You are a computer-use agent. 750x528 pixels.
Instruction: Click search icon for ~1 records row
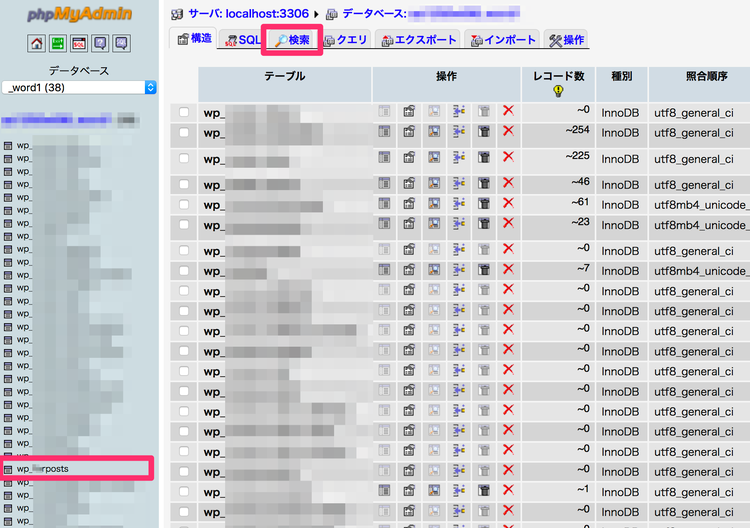434,490
